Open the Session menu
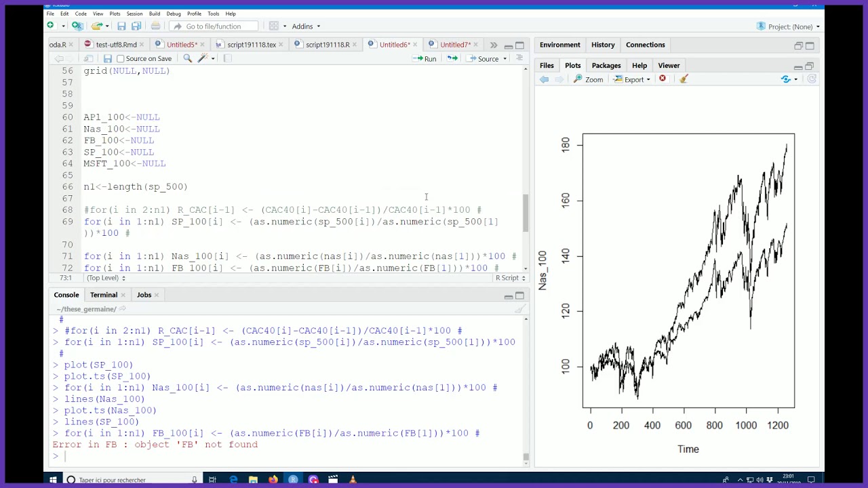Image resolution: width=868 pixels, height=488 pixels. pyautogui.click(x=134, y=14)
